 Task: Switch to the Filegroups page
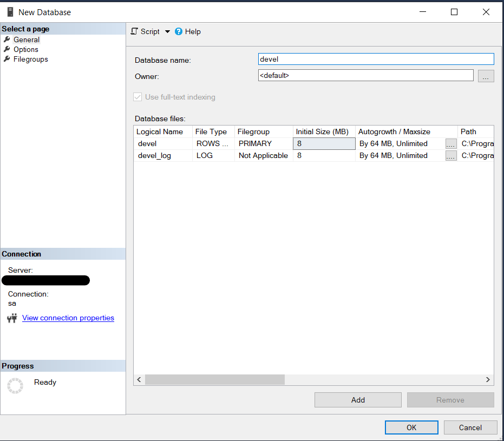pyautogui.click(x=30, y=59)
